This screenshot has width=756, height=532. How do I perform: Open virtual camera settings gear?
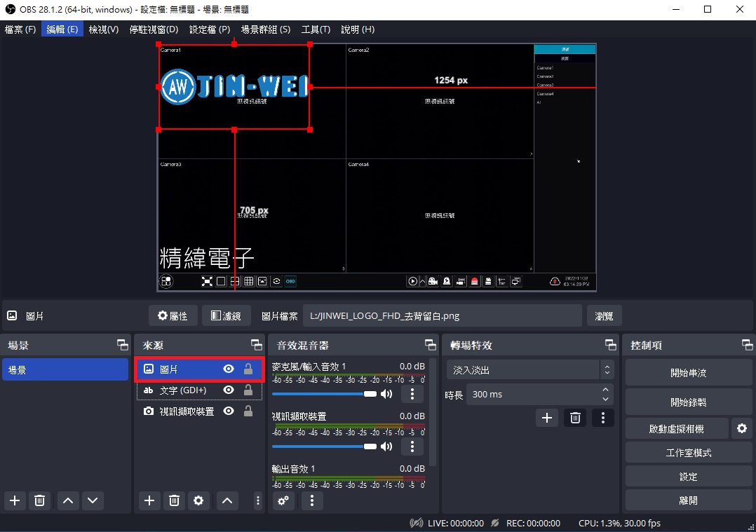tap(742, 428)
